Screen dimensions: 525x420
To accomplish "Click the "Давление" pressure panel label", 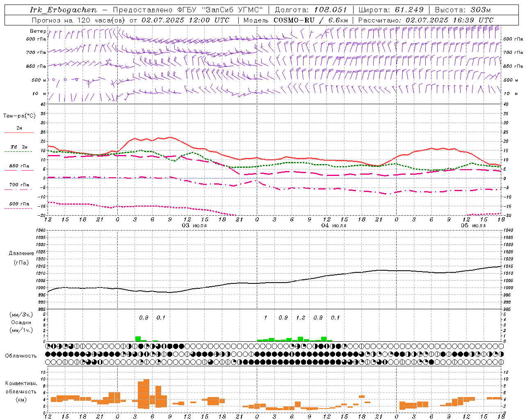I will tap(21, 253).
